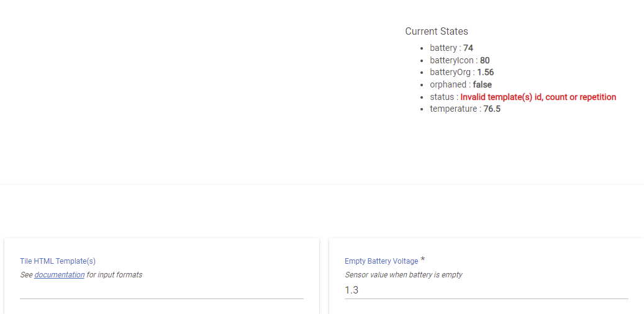This screenshot has height=314, width=644.
Task: Click the Current States heading
Action: [x=437, y=31]
